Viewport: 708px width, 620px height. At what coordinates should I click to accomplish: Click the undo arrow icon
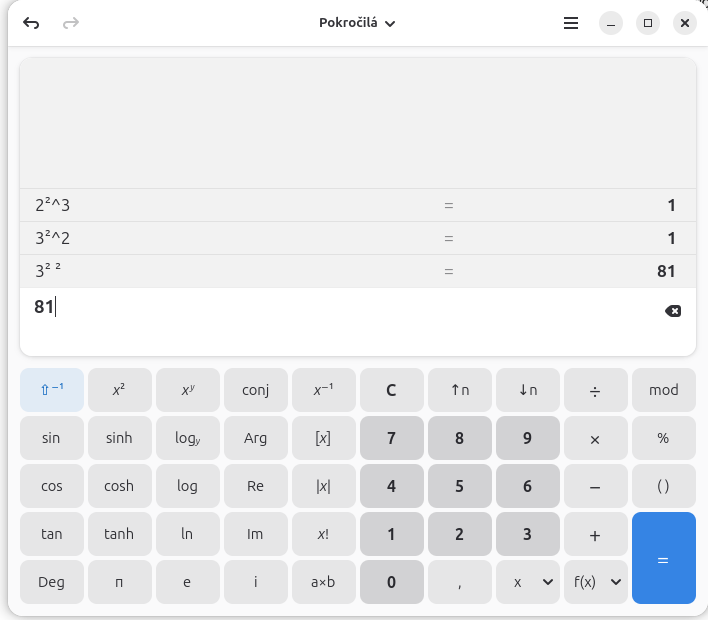pyautogui.click(x=32, y=23)
